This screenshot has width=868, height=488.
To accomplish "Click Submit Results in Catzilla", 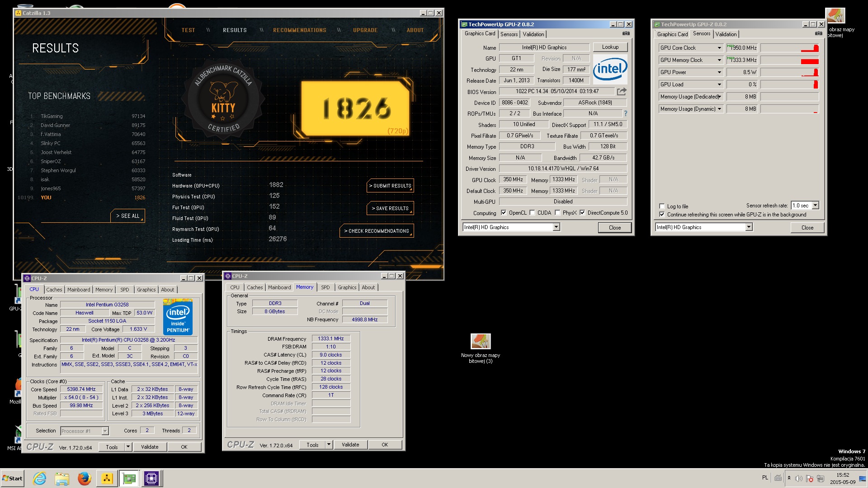I will pyautogui.click(x=390, y=186).
